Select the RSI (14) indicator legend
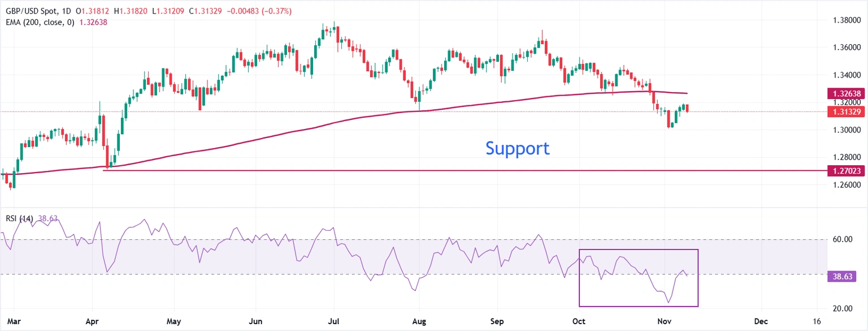The width and height of the screenshot is (868, 331). (x=18, y=218)
